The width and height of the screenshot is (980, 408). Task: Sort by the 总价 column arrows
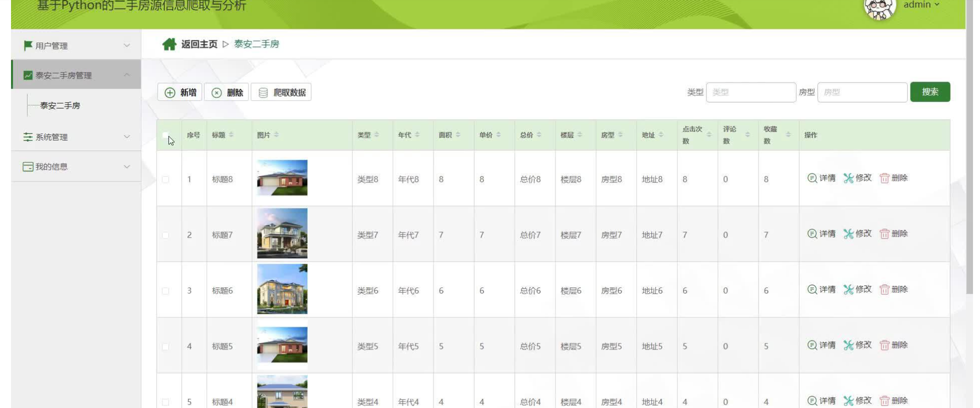pos(539,135)
